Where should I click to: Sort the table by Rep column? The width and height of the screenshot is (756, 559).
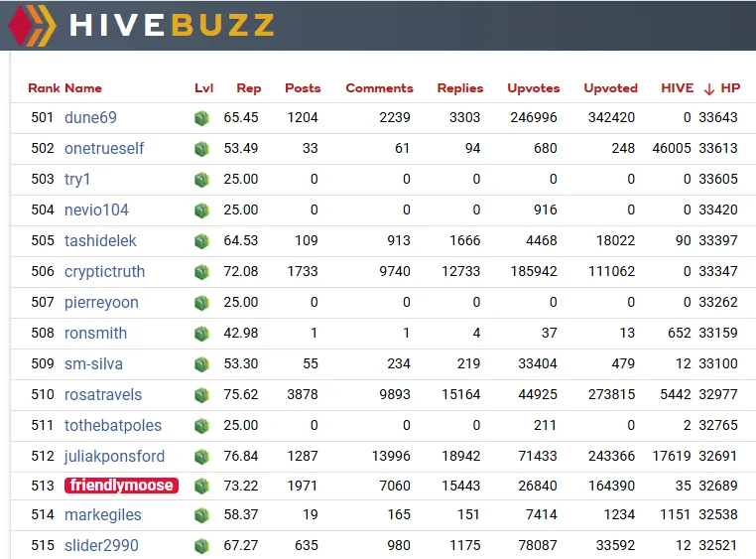(249, 88)
